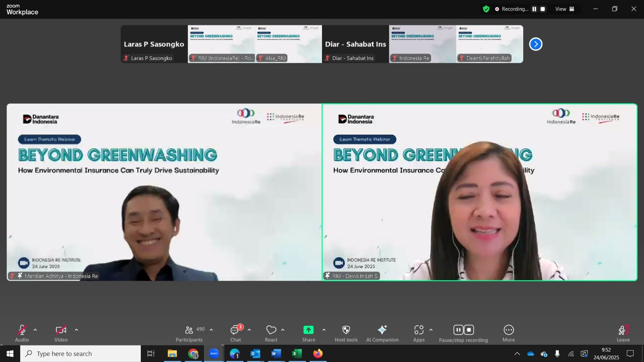Open the Chat panel
The image size is (644, 362).
point(235,333)
